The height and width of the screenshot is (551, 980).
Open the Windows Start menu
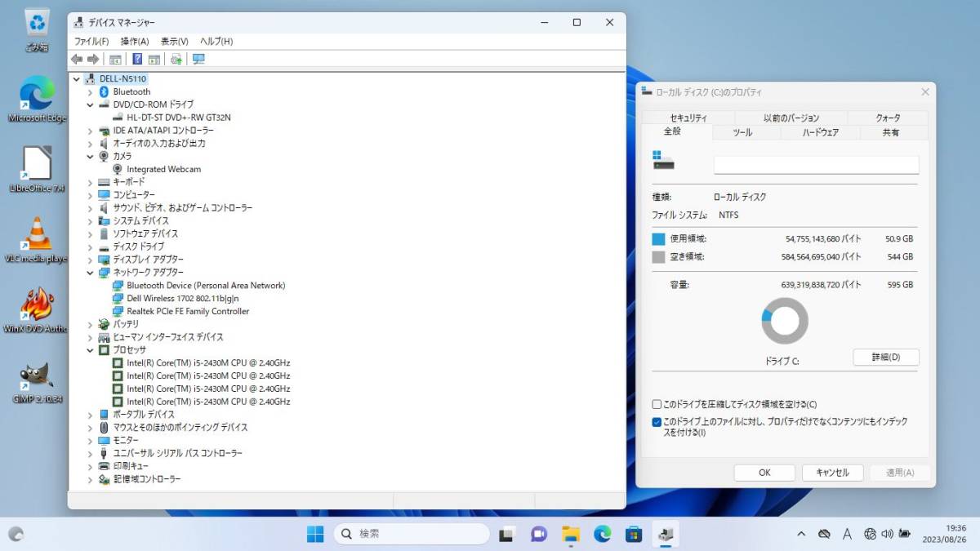(315, 534)
